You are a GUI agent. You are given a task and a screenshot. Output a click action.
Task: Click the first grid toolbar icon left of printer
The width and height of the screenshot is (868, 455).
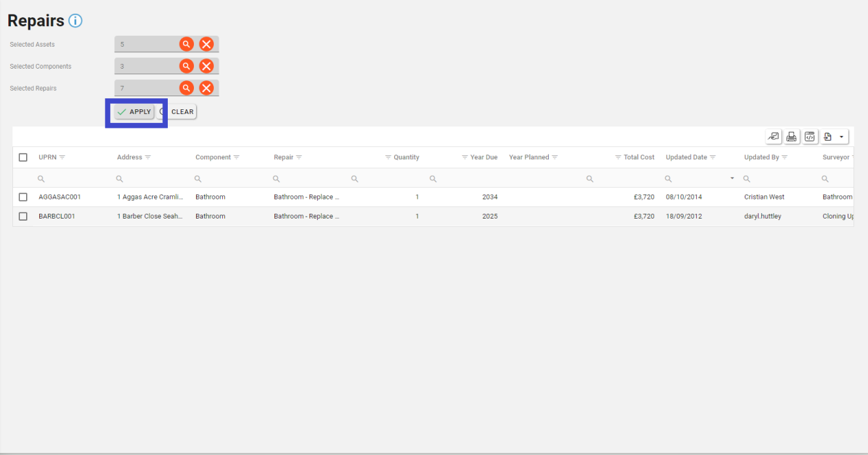click(774, 137)
